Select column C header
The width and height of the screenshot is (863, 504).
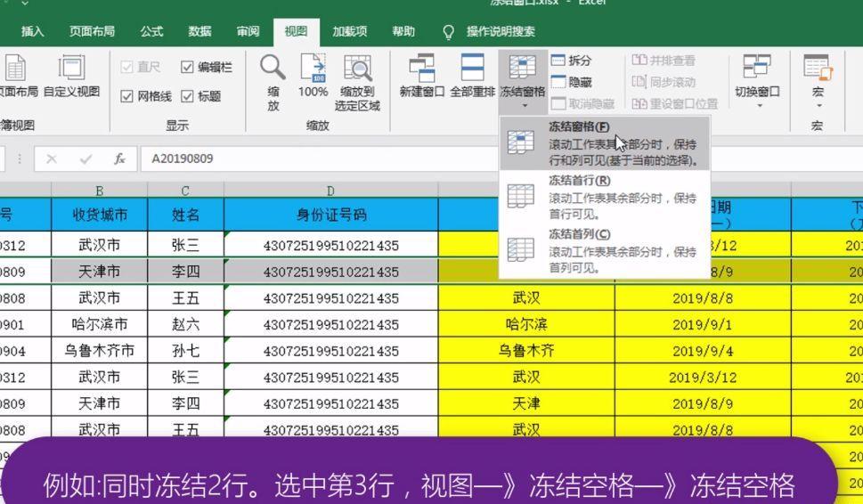(185, 191)
